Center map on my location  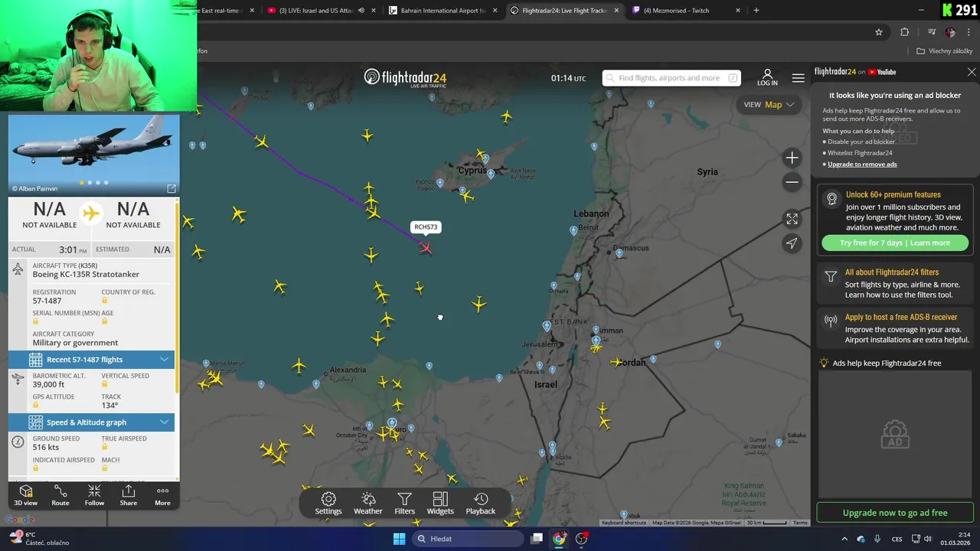pos(792,243)
